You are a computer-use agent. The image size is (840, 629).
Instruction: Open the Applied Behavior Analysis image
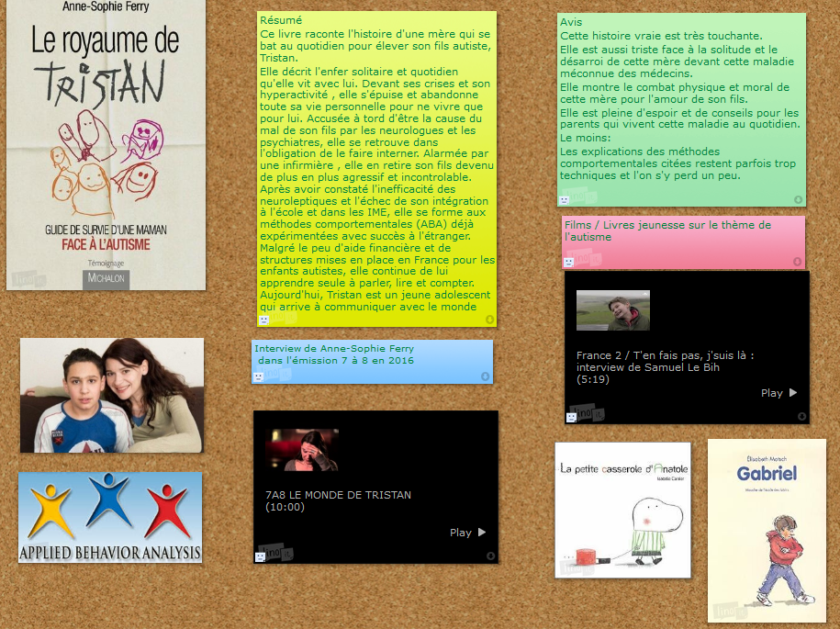tap(110, 518)
